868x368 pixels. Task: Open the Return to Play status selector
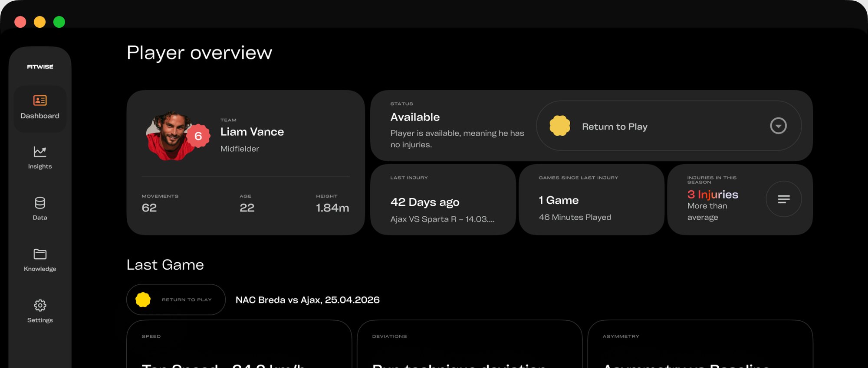669,126
